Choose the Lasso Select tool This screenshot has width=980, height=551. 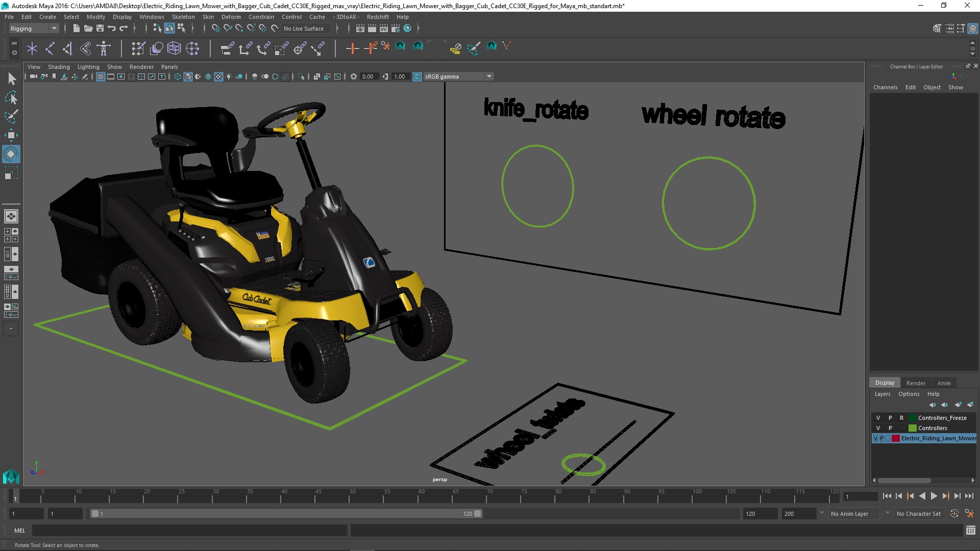pyautogui.click(x=11, y=97)
